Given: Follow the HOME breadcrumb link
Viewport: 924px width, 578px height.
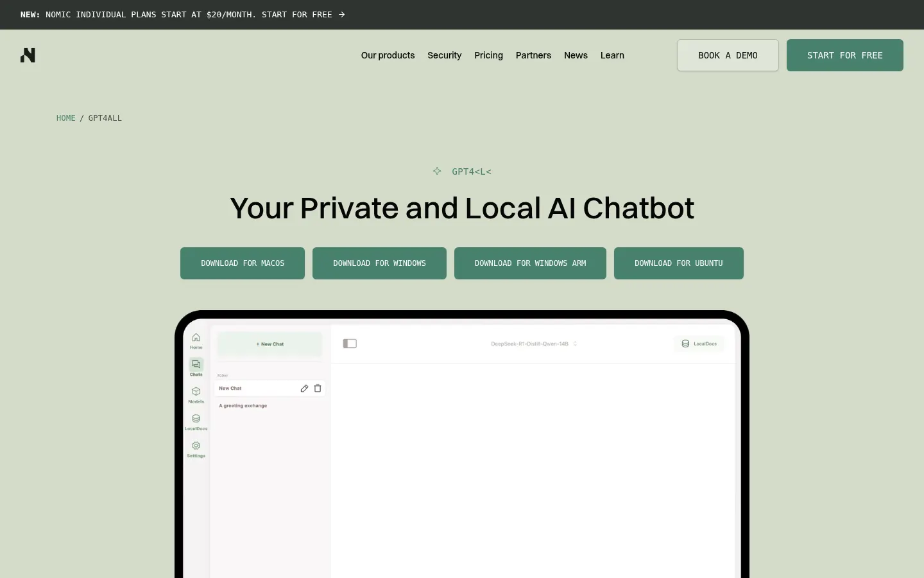Looking at the screenshot, I should pos(66,118).
